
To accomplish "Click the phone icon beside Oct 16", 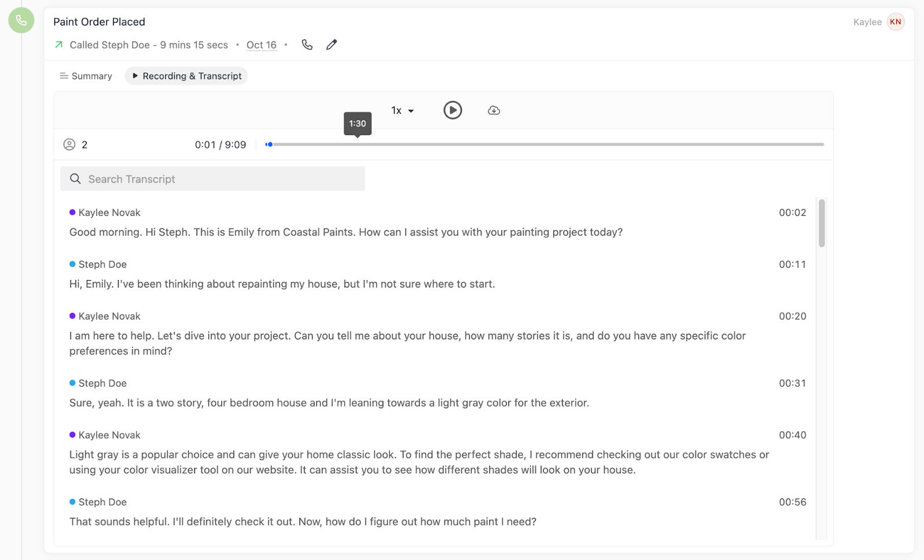I will [x=307, y=45].
